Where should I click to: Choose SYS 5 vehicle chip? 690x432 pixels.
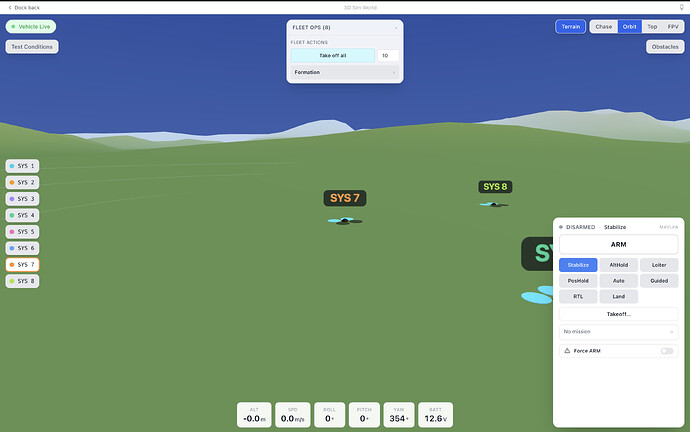point(22,231)
